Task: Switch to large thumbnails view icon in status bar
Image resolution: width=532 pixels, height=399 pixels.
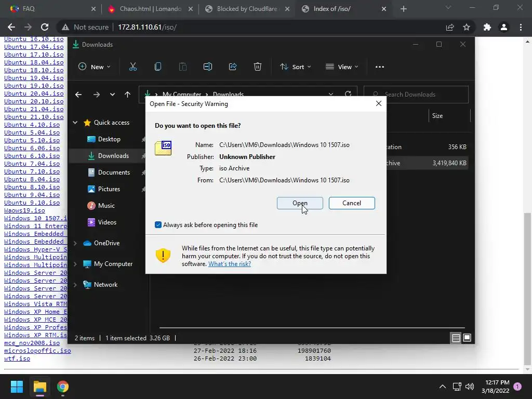Action: (467, 338)
